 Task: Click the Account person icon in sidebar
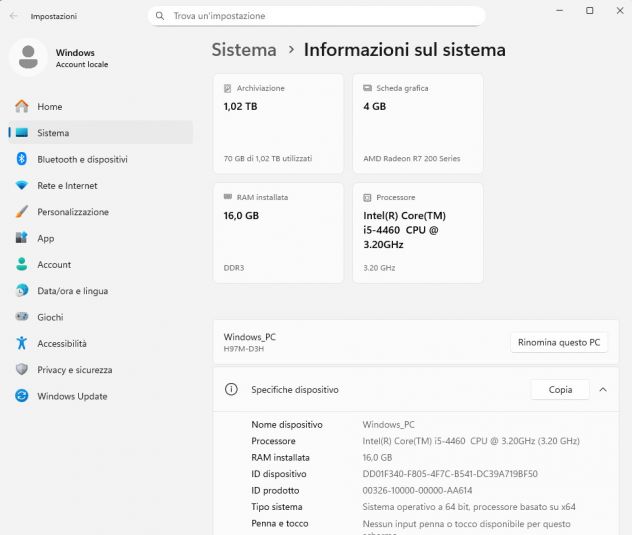click(22, 264)
